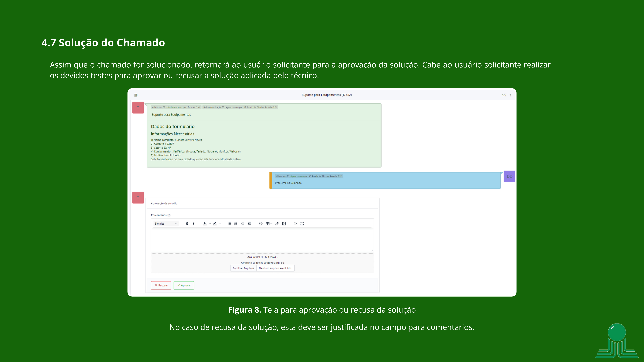Toggle fullscreen editor mode
644x362 pixels.
pos(302,224)
